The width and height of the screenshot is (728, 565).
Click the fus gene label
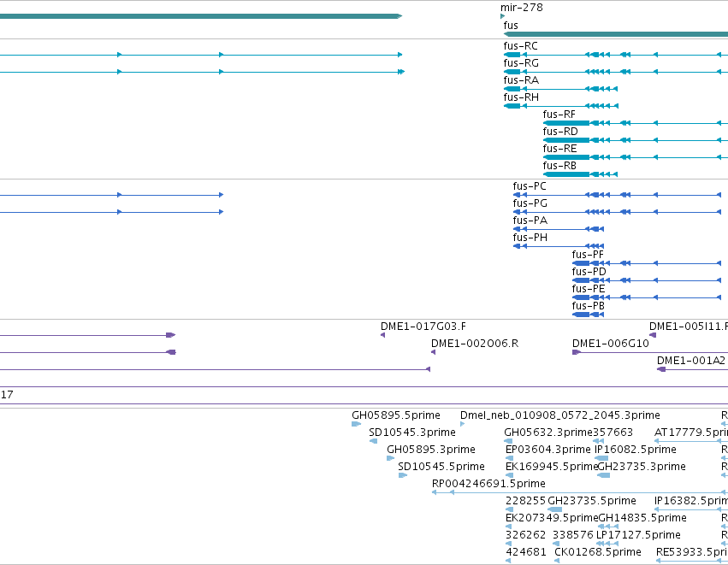[x=511, y=26]
